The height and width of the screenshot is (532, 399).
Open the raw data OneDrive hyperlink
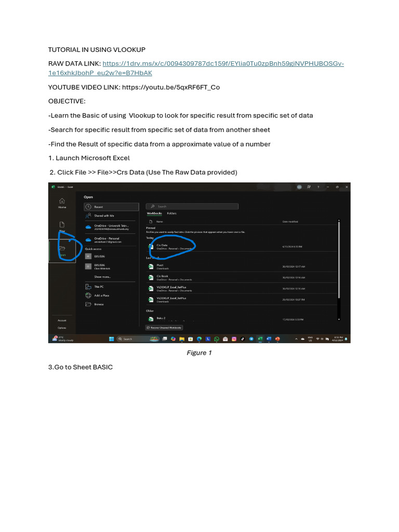(x=196, y=68)
